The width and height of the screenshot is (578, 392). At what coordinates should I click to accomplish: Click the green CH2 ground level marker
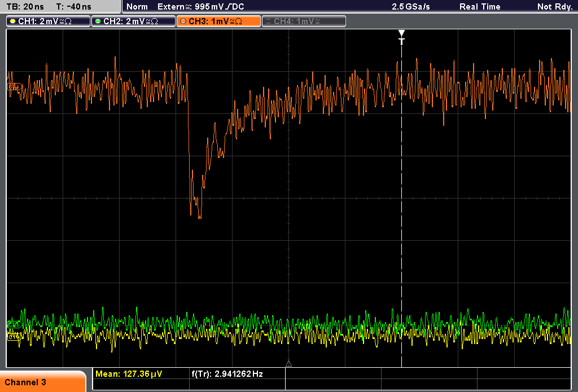(x=14, y=324)
